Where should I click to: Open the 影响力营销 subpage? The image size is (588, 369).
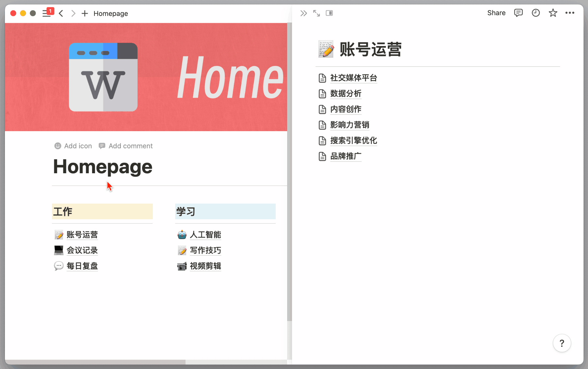point(350,125)
